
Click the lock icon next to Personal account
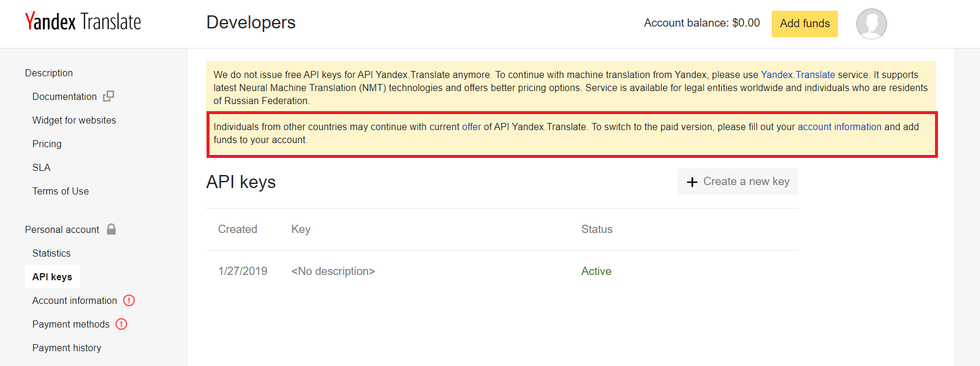pyautogui.click(x=111, y=229)
